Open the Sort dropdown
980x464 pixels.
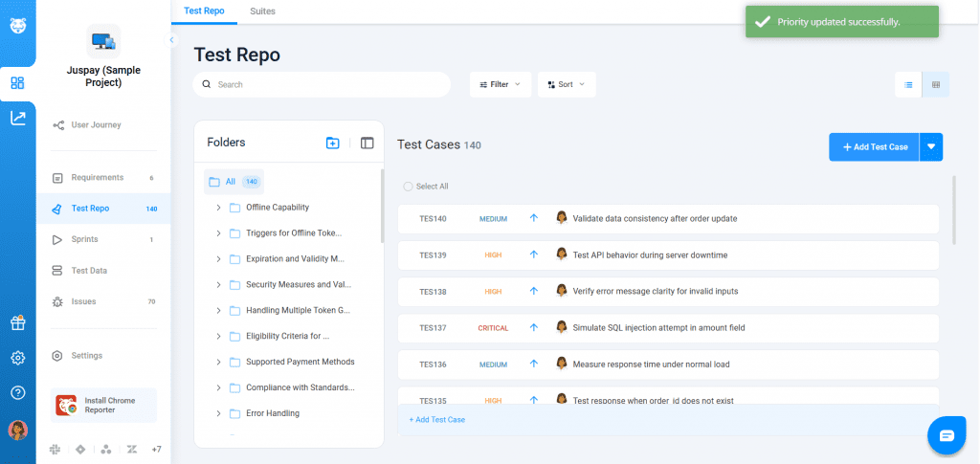pyautogui.click(x=566, y=84)
